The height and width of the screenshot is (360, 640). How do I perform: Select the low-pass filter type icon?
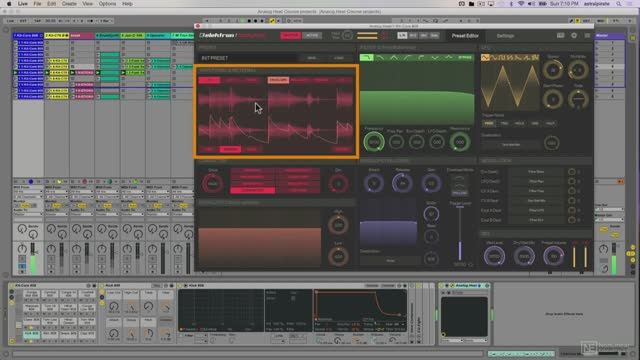point(367,58)
